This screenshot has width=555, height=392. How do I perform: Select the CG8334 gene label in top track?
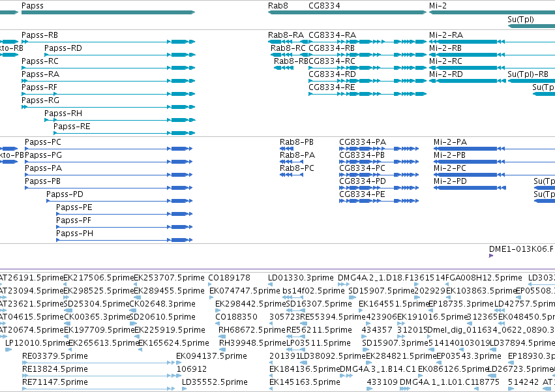click(x=324, y=6)
